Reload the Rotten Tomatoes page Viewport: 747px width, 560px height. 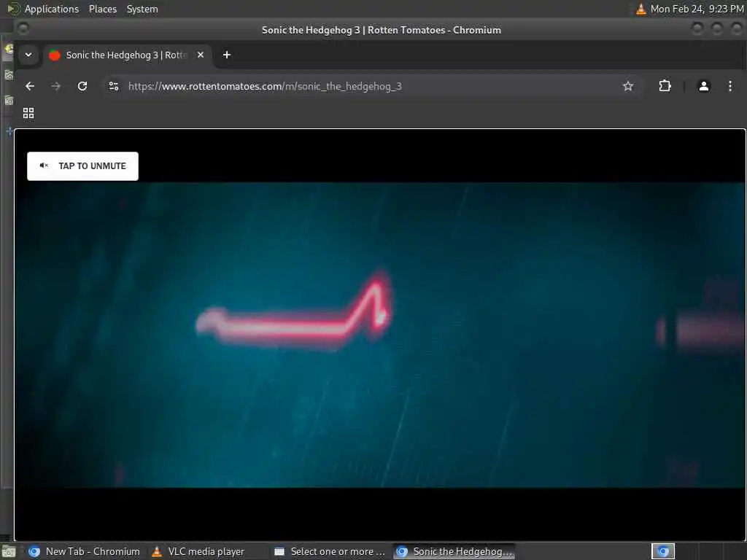(82, 86)
